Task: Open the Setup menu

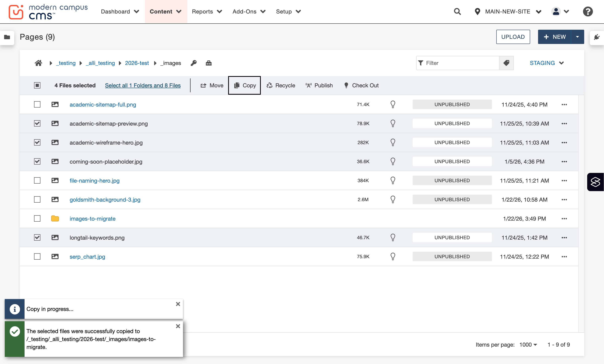Action: tap(289, 11)
